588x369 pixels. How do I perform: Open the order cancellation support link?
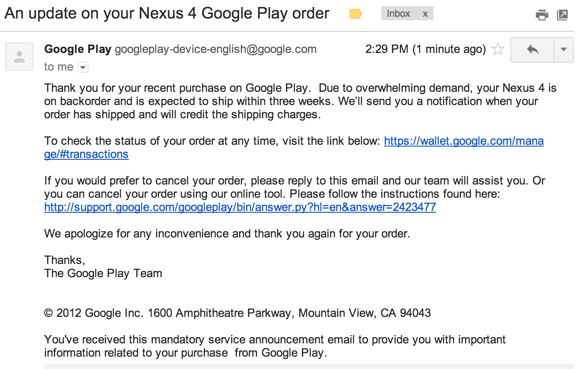[239, 207]
